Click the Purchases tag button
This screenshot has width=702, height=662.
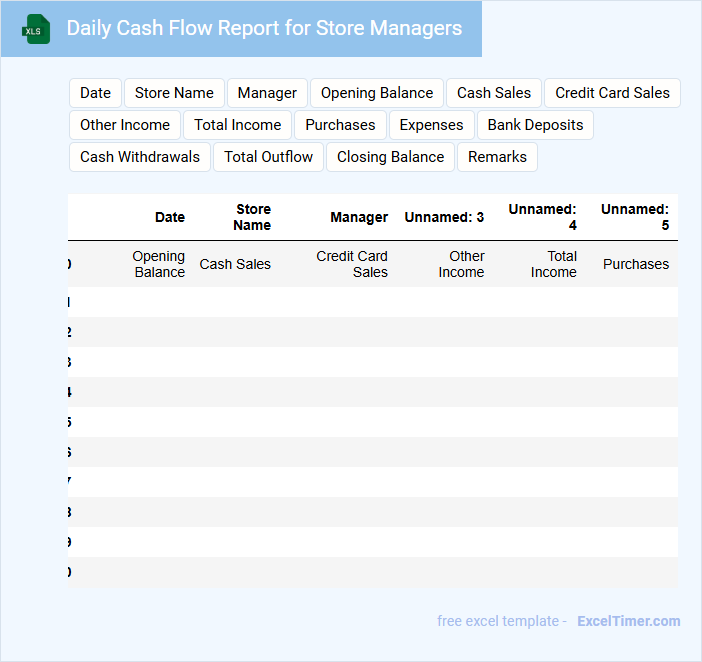(340, 125)
